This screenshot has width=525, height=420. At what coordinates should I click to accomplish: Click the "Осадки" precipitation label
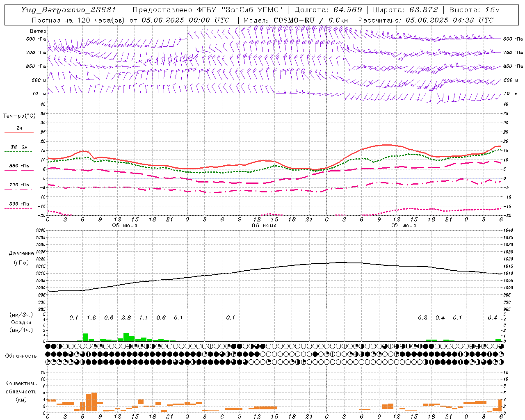click(x=21, y=322)
